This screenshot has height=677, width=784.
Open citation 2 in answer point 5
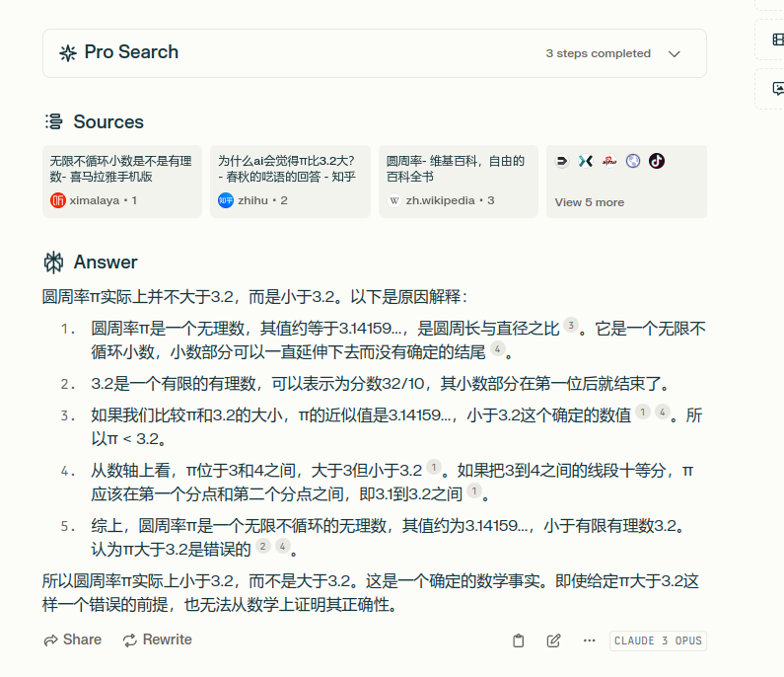(x=262, y=547)
